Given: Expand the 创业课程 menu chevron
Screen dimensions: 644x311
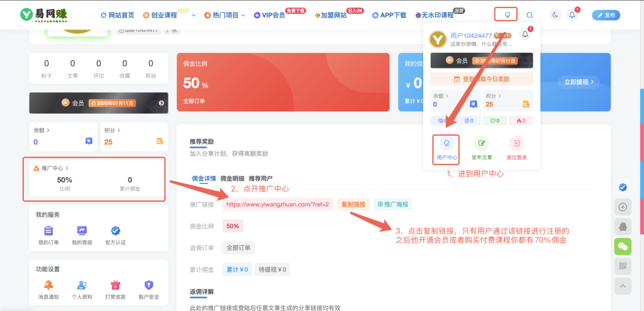Looking at the screenshot, I should tap(194, 15).
